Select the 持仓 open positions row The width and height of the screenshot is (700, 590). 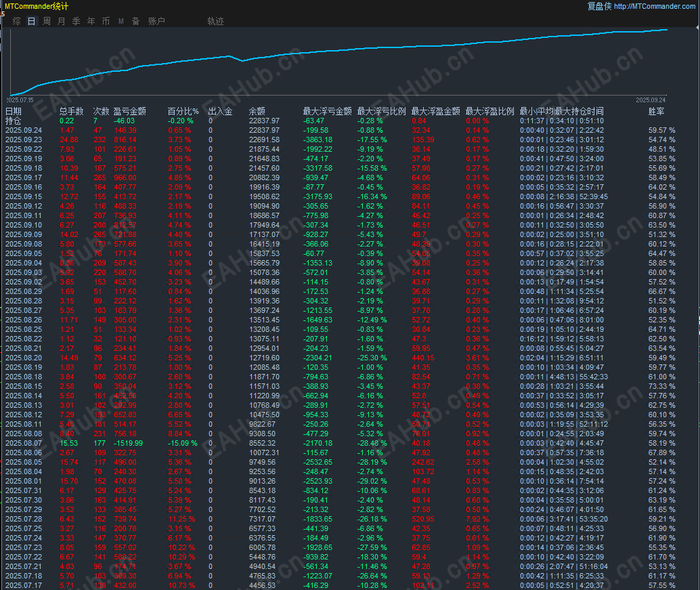click(x=340, y=121)
